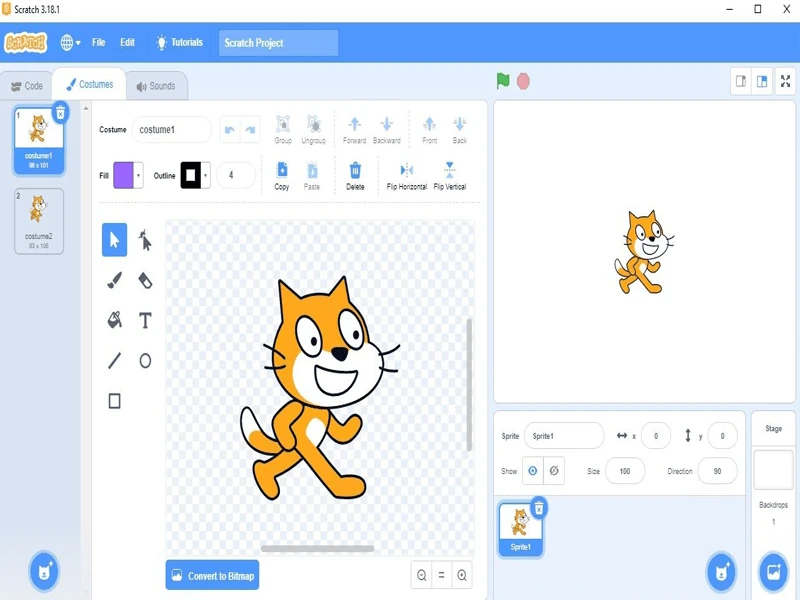Screen dimensions: 800x600
Task: Click Convert to Bitmap button
Action: (x=212, y=576)
